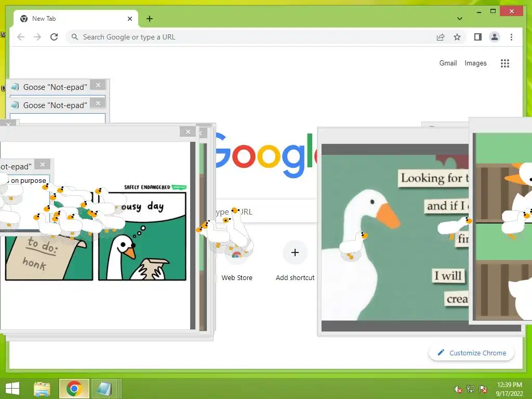Screen dimensions: 532x399
Task: Open a new tab with the plus button
Action: point(150,19)
